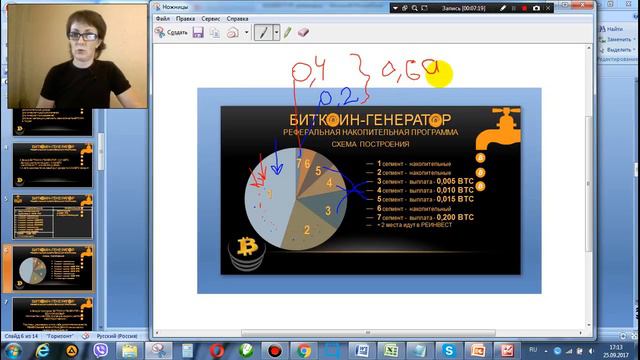Screen dimensions: 640x360
Task: Click the "Горизонт" theme name in status bar
Action: tap(60, 336)
